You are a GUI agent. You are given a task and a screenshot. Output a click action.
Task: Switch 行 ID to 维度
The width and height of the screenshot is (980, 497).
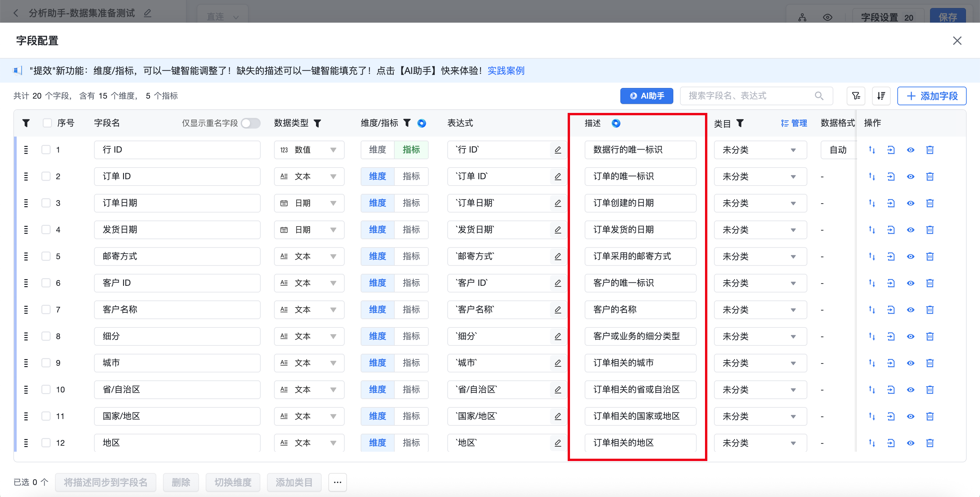click(377, 150)
